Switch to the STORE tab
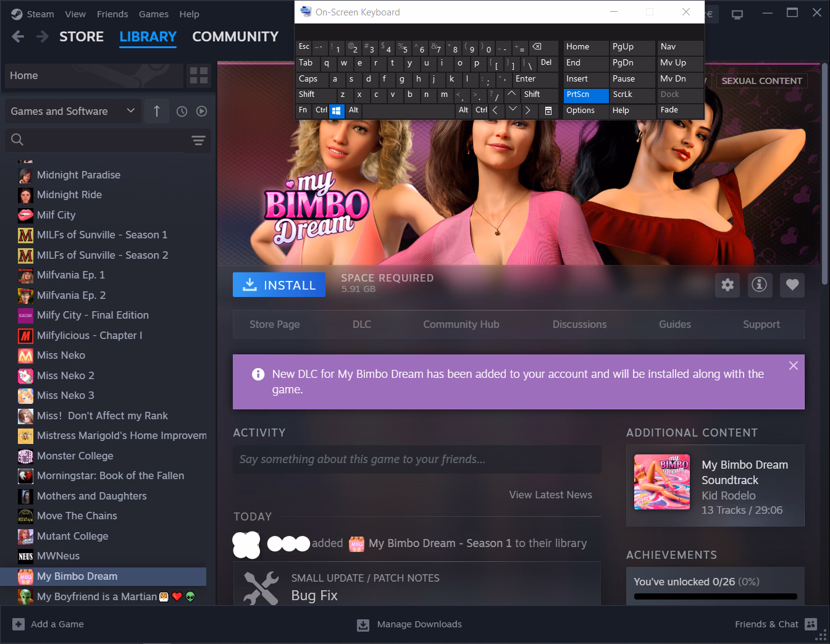 click(82, 37)
